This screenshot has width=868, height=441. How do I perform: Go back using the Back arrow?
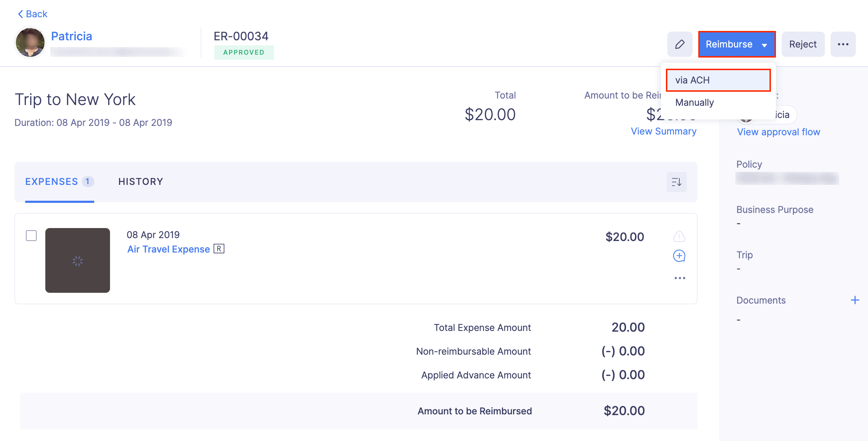click(x=32, y=14)
